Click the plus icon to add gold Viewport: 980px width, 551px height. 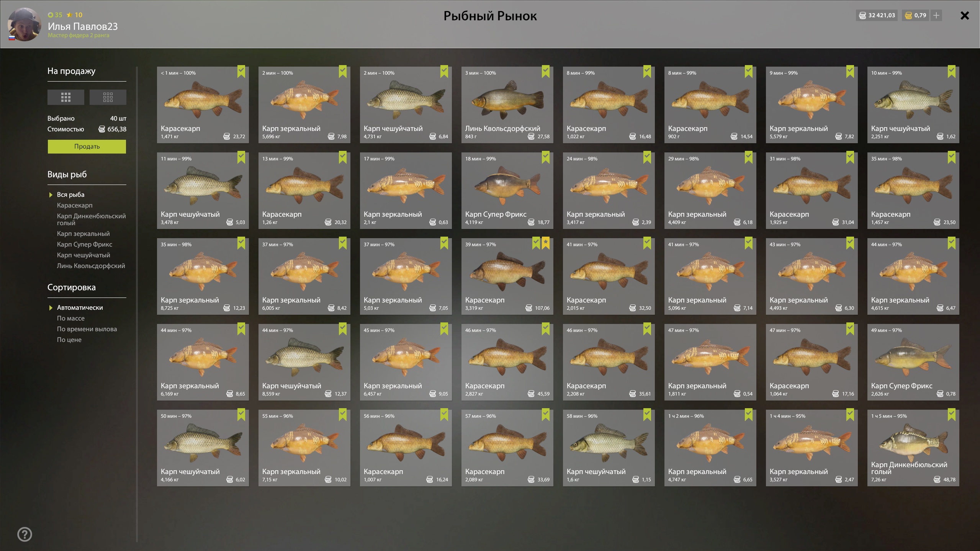936,15
